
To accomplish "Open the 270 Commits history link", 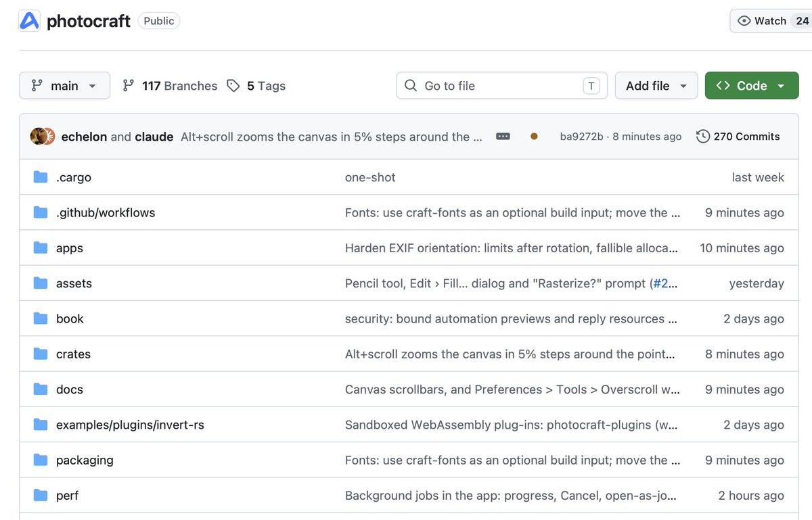I will (738, 137).
